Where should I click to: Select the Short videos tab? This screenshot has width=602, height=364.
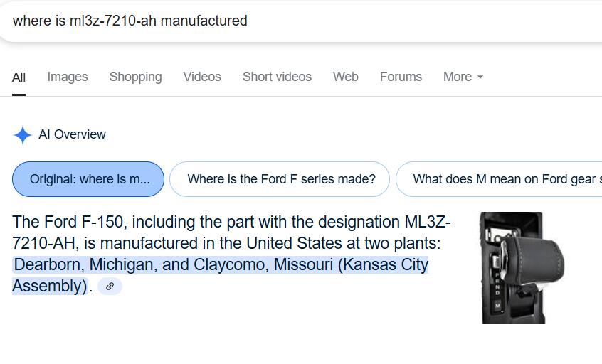tap(277, 77)
